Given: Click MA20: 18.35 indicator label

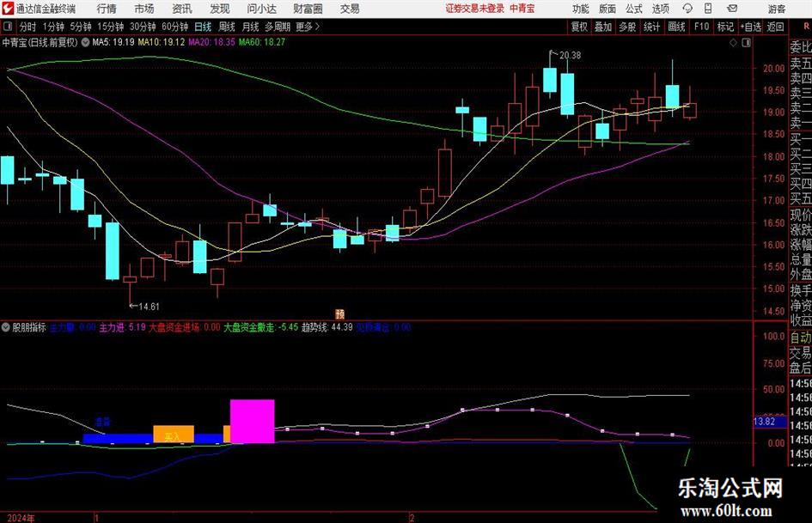Looking at the screenshot, I should [x=211, y=42].
